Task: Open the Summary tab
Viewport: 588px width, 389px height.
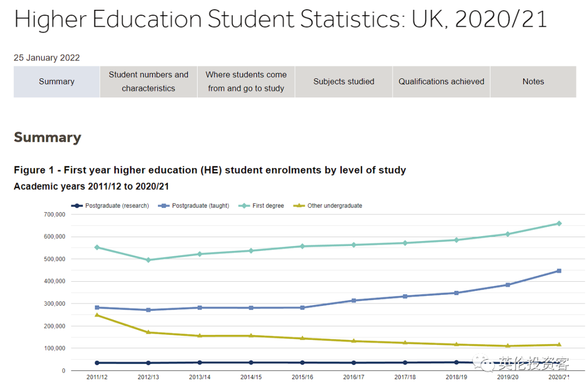Action: pos(57,82)
